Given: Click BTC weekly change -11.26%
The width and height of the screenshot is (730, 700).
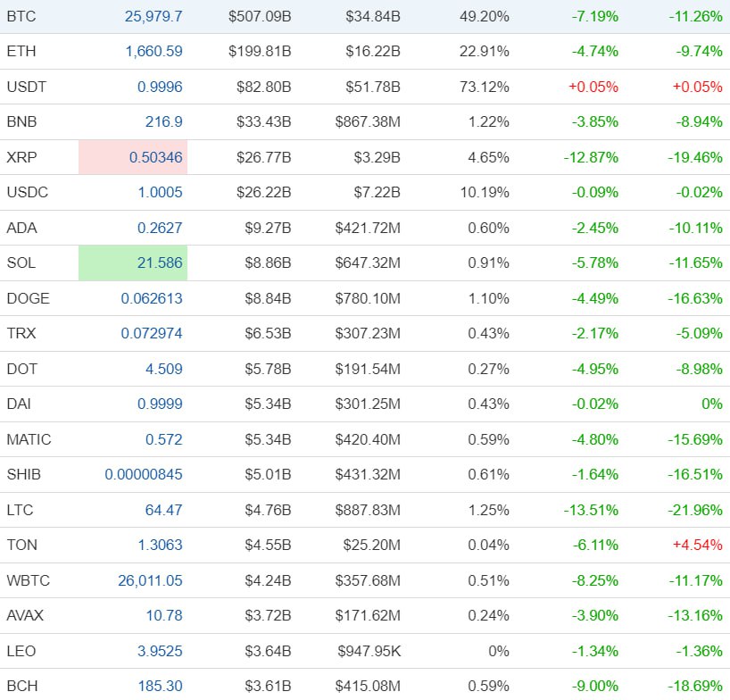Looking at the screenshot, I should click(695, 17).
